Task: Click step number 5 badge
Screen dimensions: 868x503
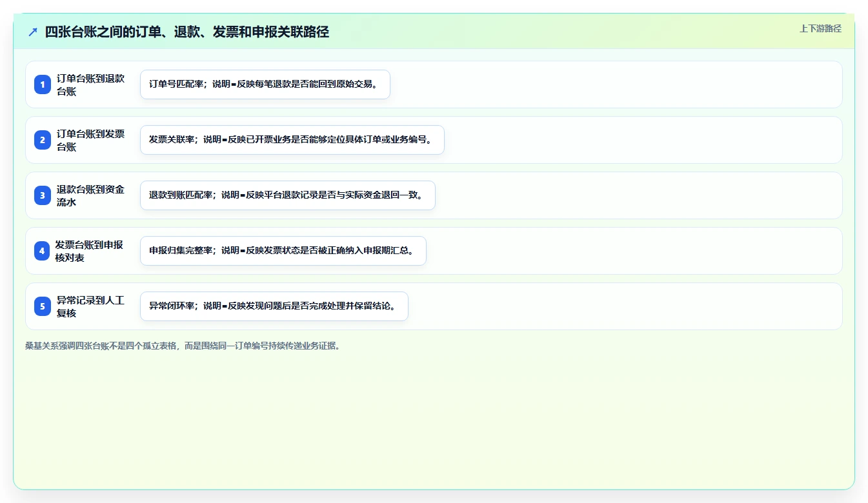Action: click(43, 306)
